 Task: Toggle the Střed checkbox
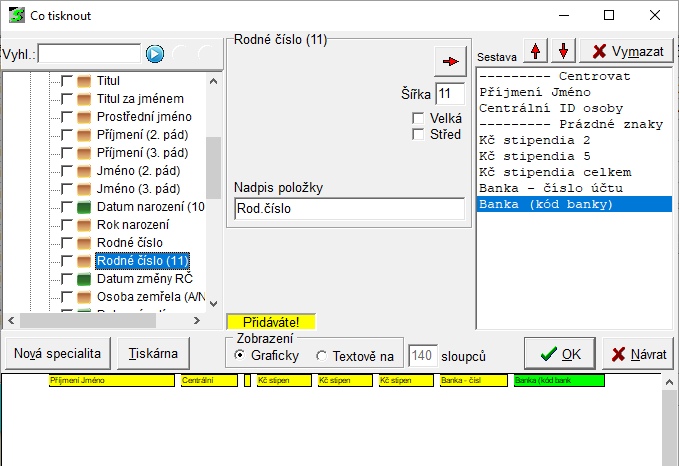click(419, 134)
